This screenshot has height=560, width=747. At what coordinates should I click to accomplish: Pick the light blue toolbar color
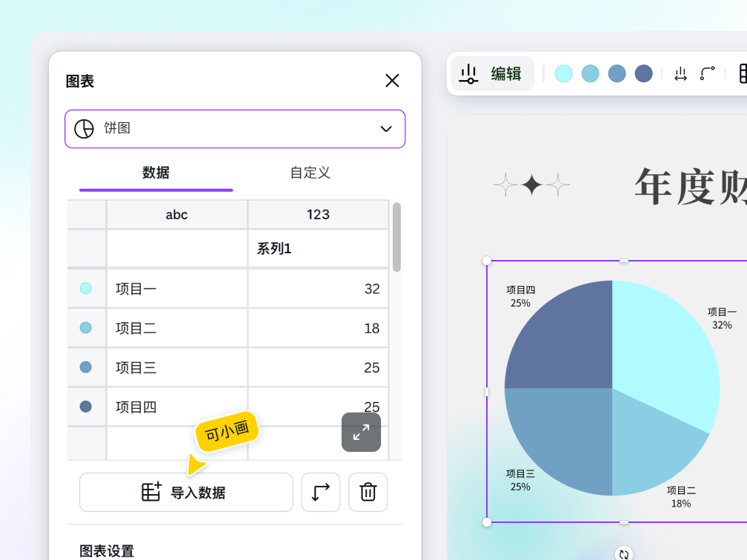[x=590, y=74]
